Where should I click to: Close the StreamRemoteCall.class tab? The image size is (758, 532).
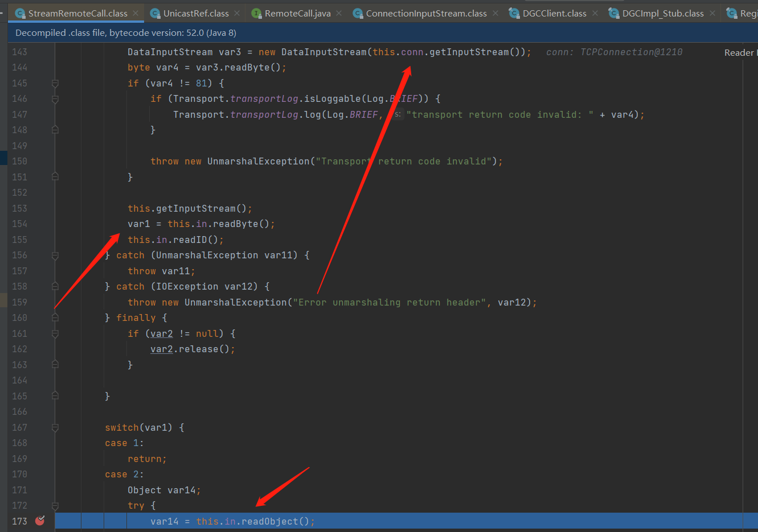point(136,13)
